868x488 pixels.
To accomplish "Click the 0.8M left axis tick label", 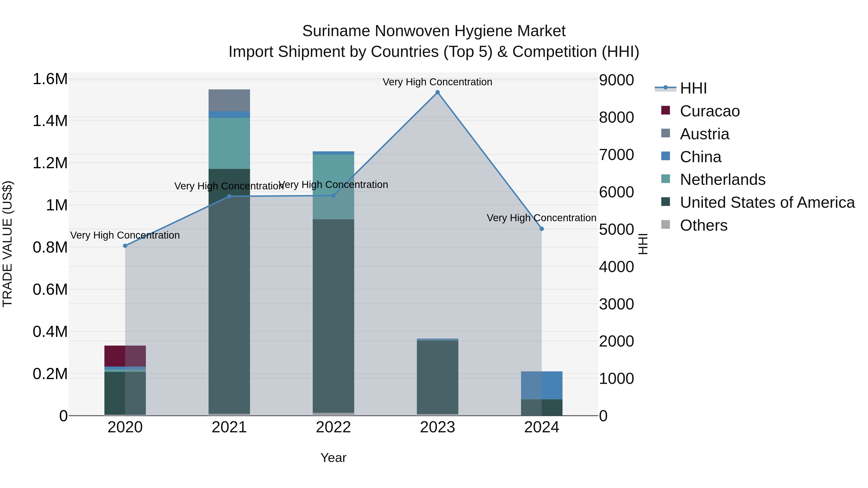I will click(50, 247).
